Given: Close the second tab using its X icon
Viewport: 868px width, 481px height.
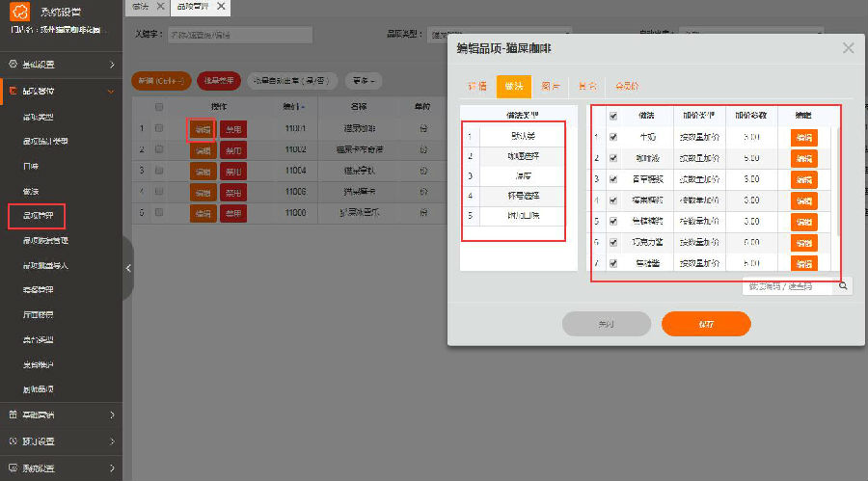Looking at the screenshot, I should (222, 7).
